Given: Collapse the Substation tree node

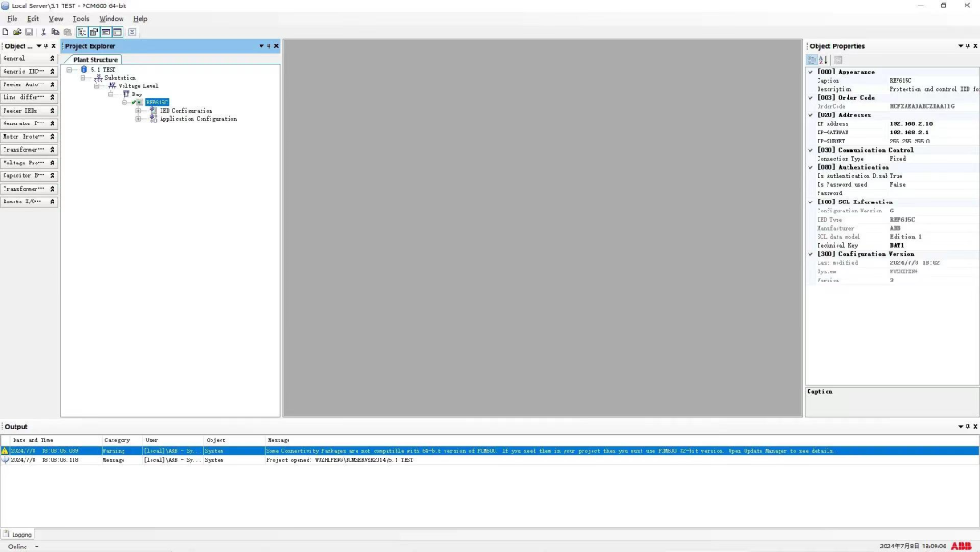Looking at the screenshot, I should (83, 77).
